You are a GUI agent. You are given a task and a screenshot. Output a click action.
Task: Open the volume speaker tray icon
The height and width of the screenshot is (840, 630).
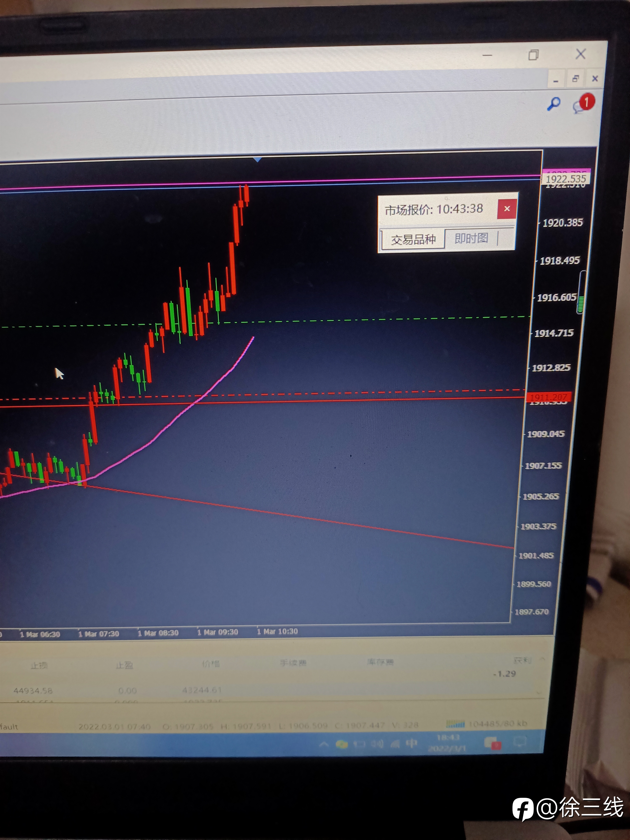[377, 744]
